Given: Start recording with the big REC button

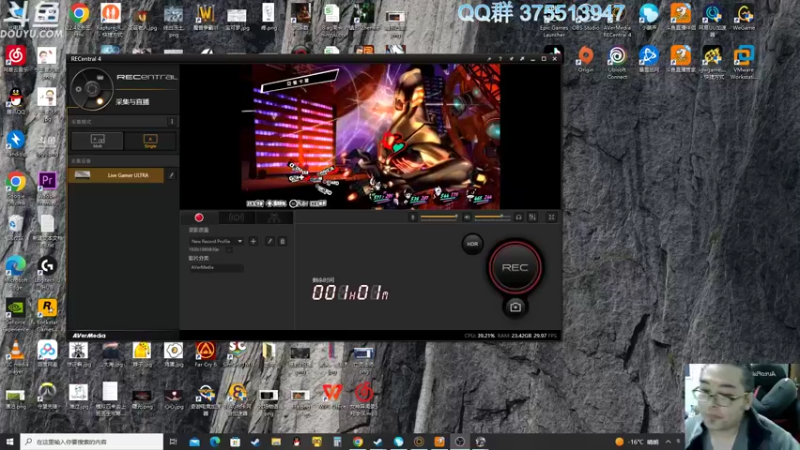Looking at the screenshot, I should pos(515,267).
